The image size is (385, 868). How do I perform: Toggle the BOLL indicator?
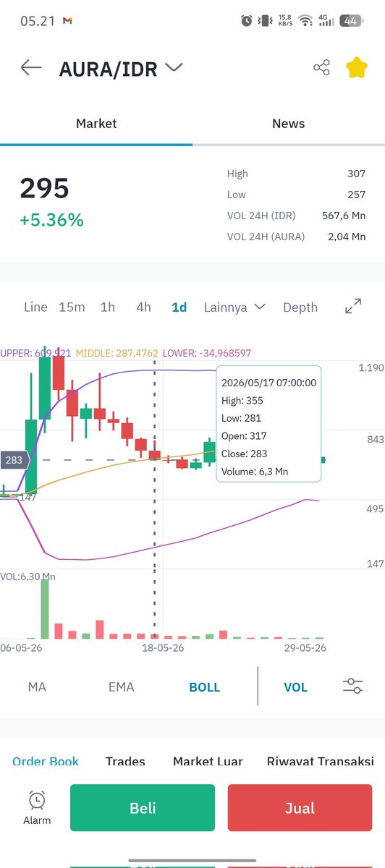[x=204, y=686]
